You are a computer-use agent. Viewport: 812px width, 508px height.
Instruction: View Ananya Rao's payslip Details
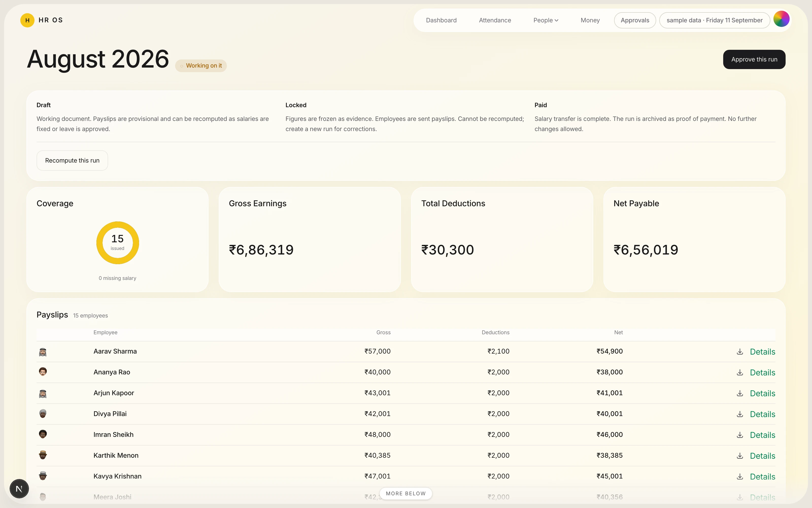[762, 373]
